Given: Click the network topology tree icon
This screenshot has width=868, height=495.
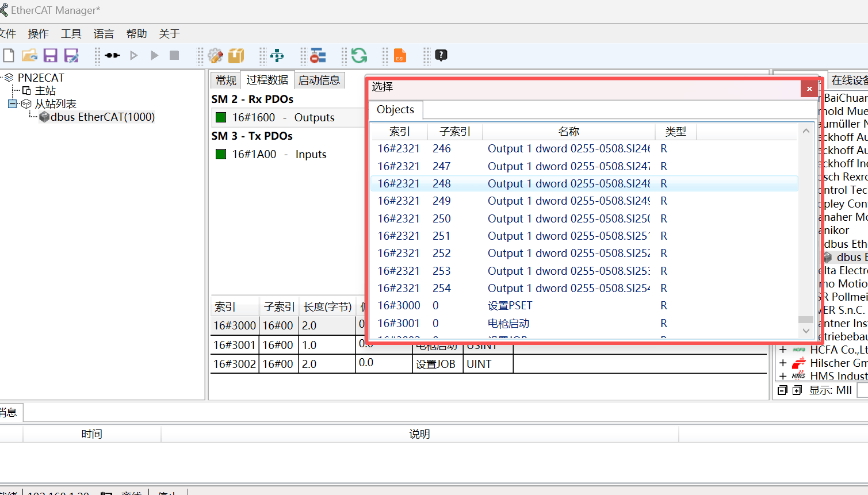Looking at the screenshot, I should 277,56.
